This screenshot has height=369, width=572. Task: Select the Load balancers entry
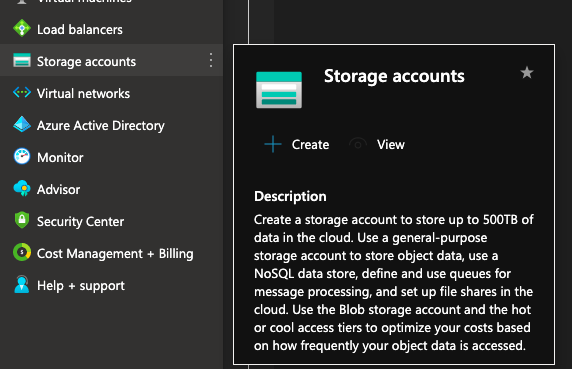(112, 28)
